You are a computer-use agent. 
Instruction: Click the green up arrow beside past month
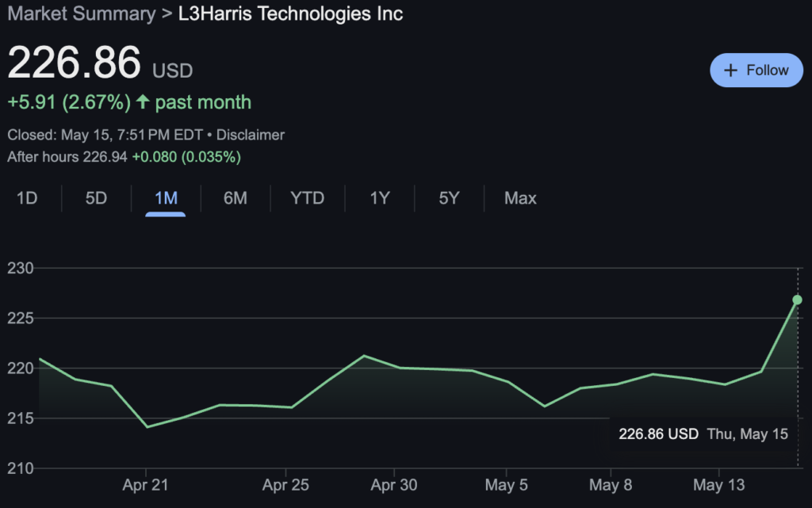click(x=143, y=101)
